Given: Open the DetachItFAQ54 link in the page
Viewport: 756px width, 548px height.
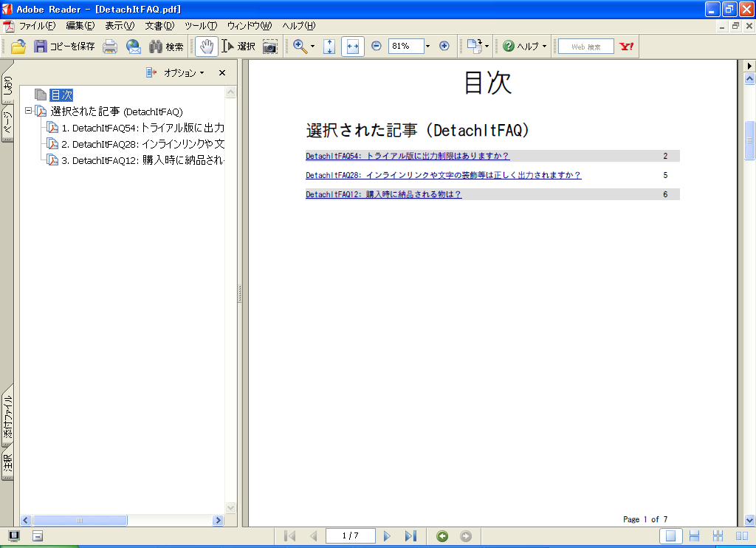Looking at the screenshot, I should tap(408, 156).
